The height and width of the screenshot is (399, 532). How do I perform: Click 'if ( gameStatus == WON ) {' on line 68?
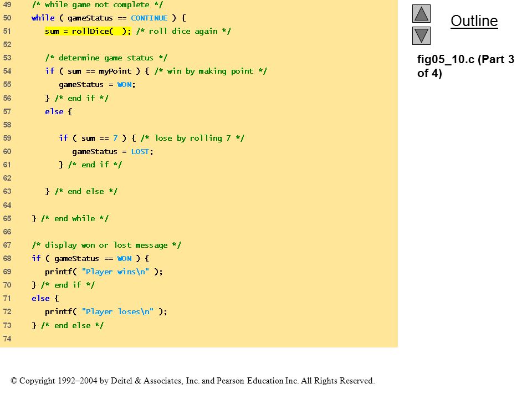(x=90, y=259)
